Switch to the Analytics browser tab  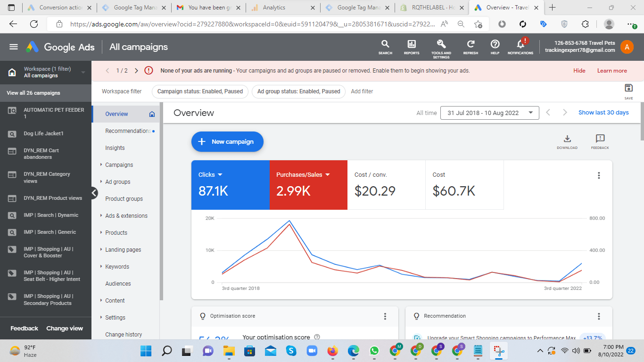tap(283, 8)
